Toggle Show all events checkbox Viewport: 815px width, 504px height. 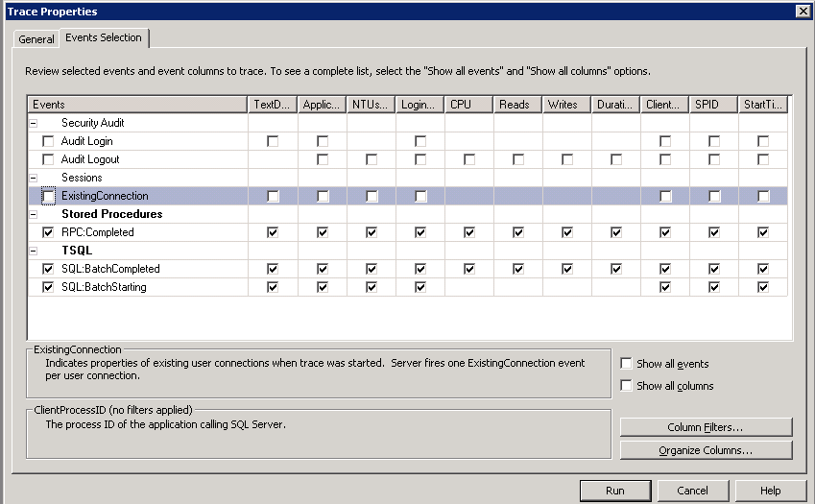(x=626, y=363)
